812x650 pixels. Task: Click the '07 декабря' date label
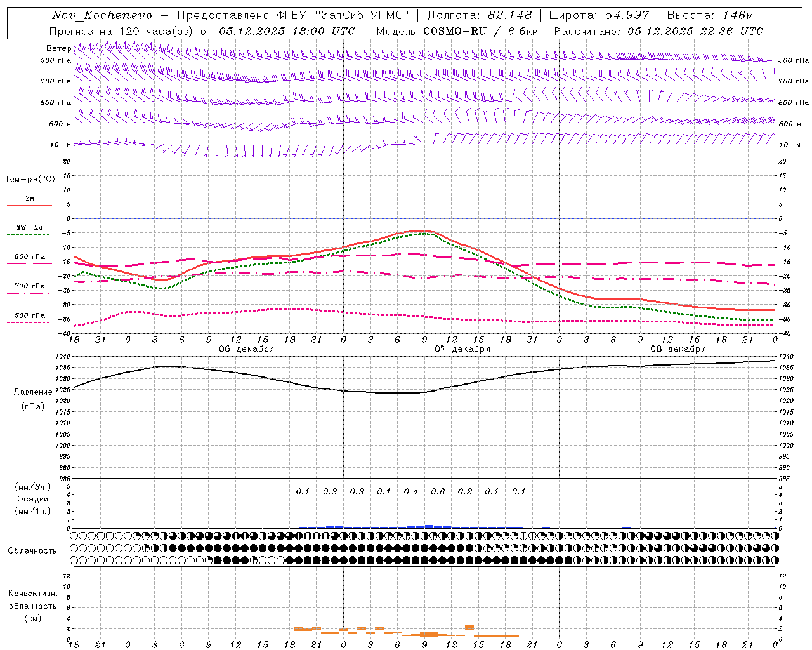click(462, 349)
